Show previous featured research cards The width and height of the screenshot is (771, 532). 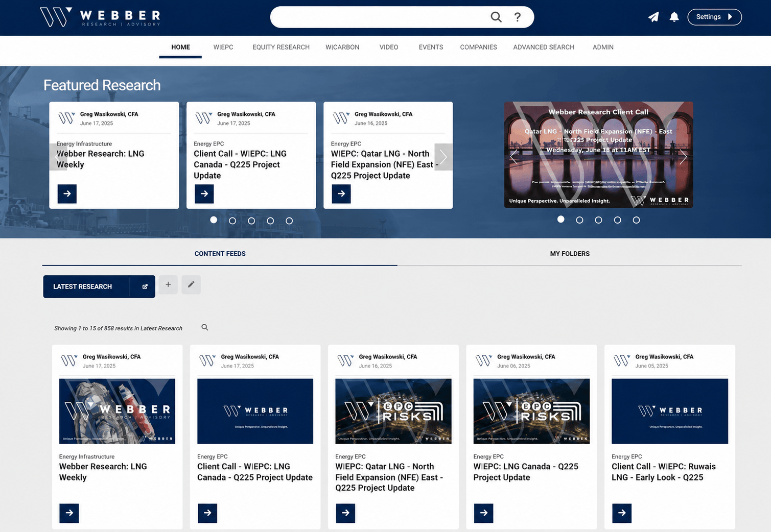58,157
